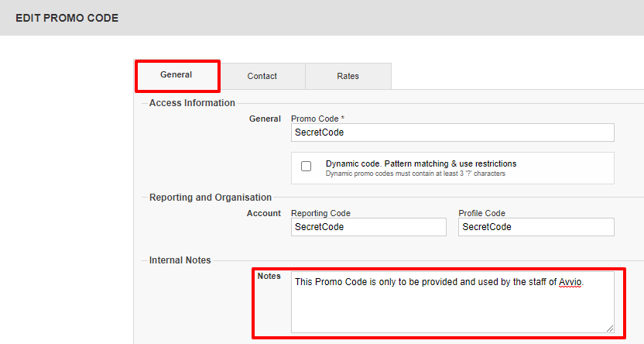Image resolution: width=644 pixels, height=344 pixels.
Task: Click the underlined word Avvio in notes
Action: pyautogui.click(x=570, y=282)
